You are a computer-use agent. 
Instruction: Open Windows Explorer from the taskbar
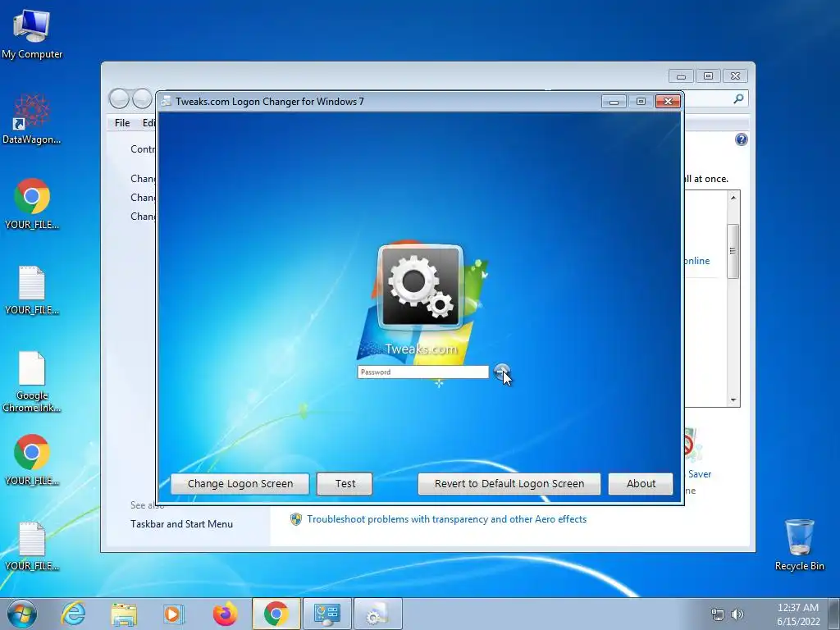click(x=124, y=614)
